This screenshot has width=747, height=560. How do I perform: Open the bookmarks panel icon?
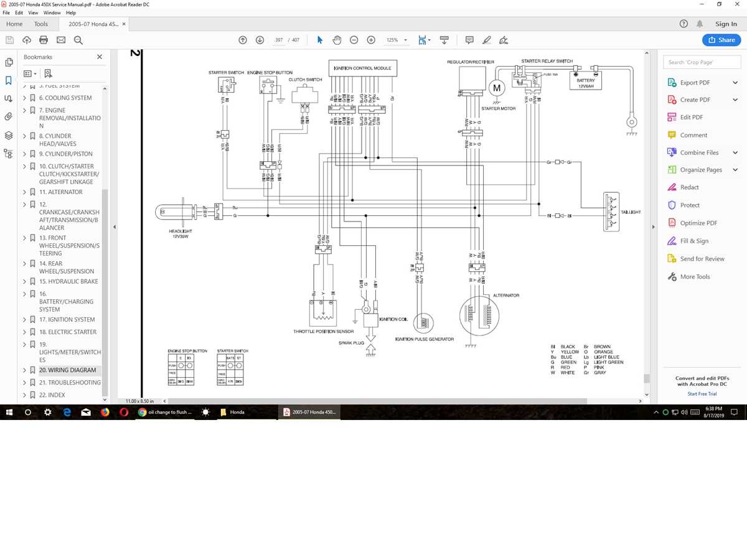[x=9, y=80]
